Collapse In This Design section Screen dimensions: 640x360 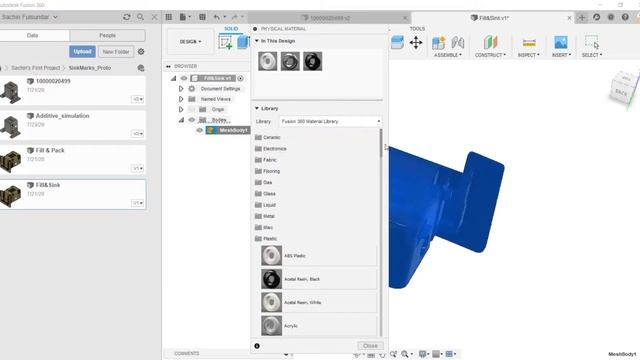257,41
